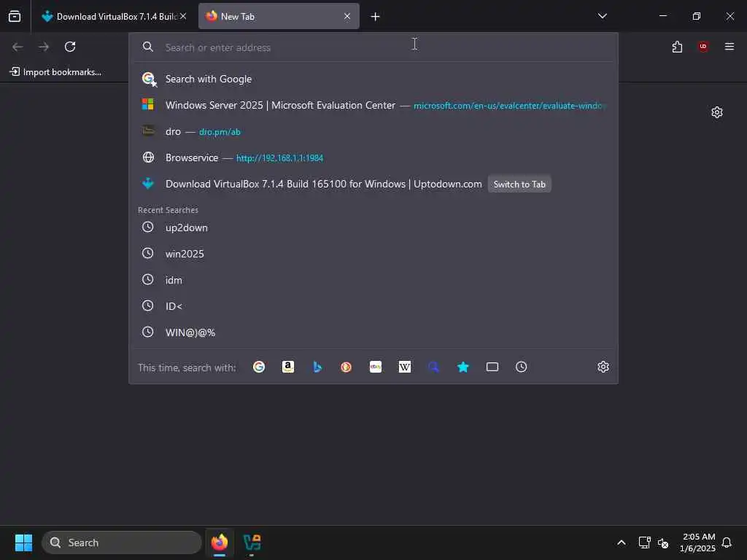The image size is (747, 560).
Task: Open the New Tab page settings gear
Action: click(717, 112)
